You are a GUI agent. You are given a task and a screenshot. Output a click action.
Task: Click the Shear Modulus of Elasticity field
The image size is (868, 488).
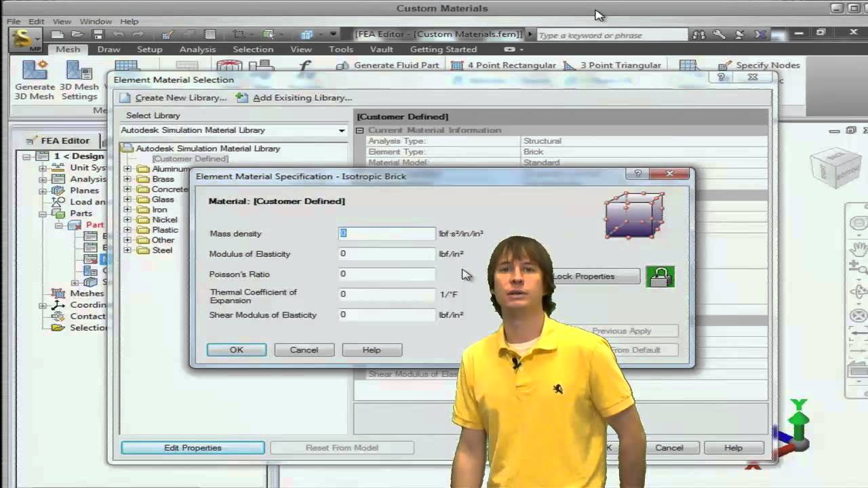(387, 314)
